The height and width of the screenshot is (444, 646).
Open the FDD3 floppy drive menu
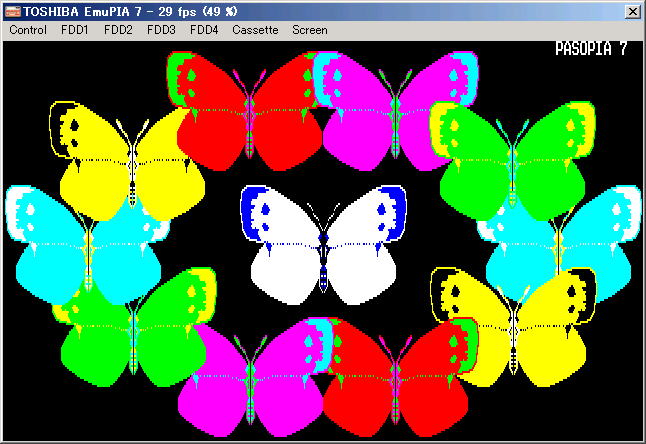161,30
